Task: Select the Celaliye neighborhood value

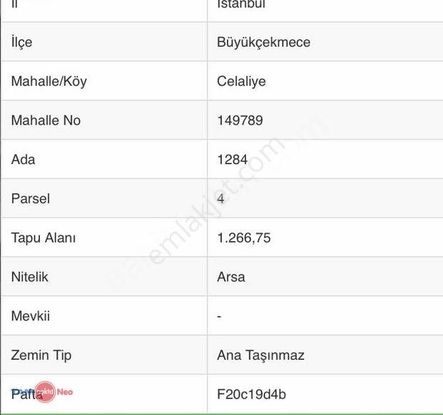Action: tap(241, 81)
